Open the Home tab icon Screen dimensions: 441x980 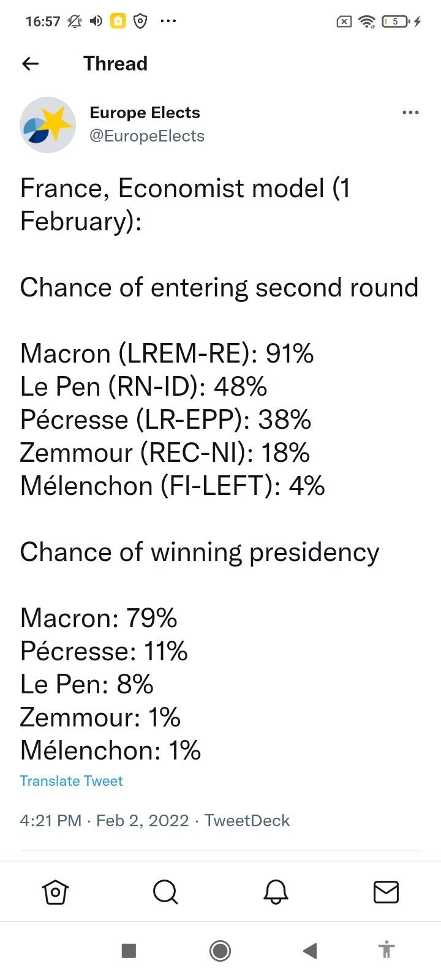55,892
